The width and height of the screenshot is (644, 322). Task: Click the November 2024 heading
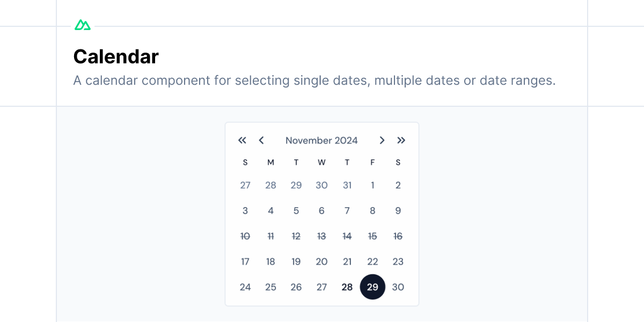coord(321,141)
